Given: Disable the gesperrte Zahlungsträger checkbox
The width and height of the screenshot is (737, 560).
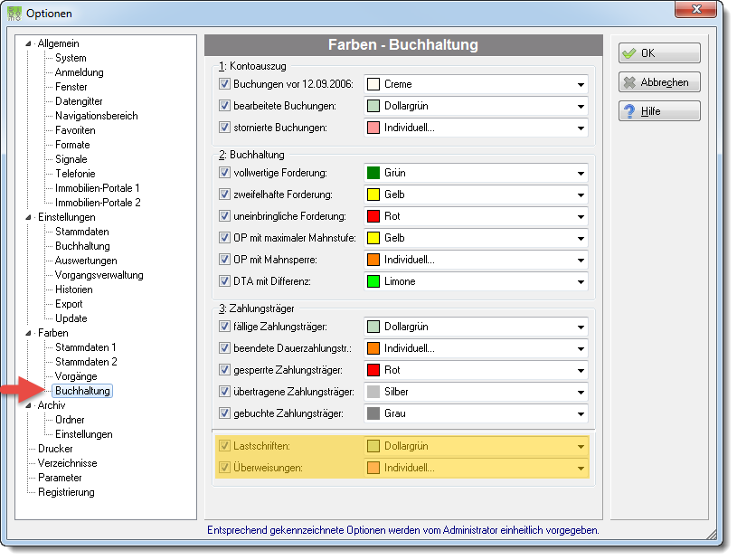Looking at the screenshot, I should pyautogui.click(x=224, y=370).
